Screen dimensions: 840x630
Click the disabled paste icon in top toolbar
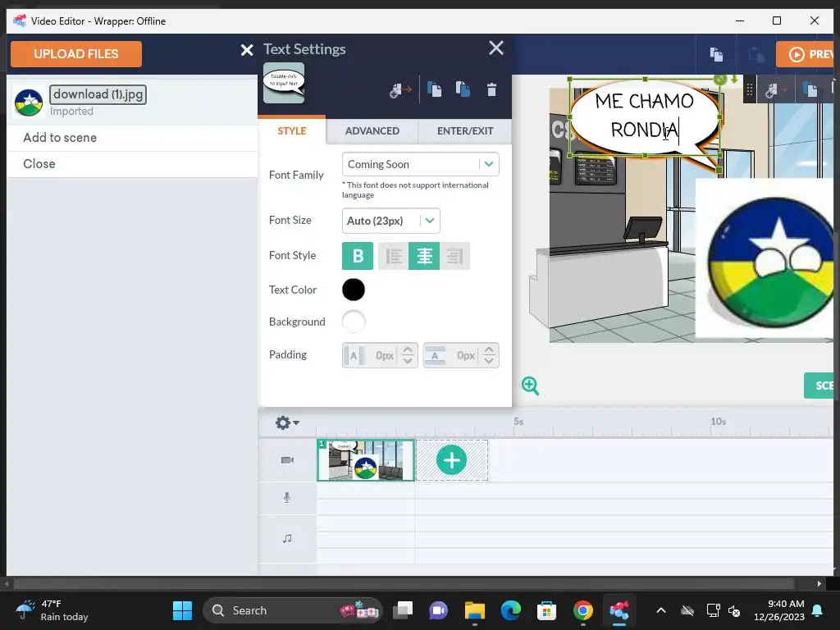[x=756, y=54]
